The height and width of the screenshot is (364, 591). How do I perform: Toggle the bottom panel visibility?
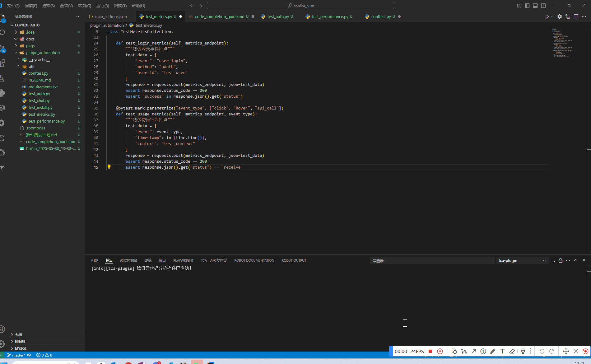(x=535, y=6)
